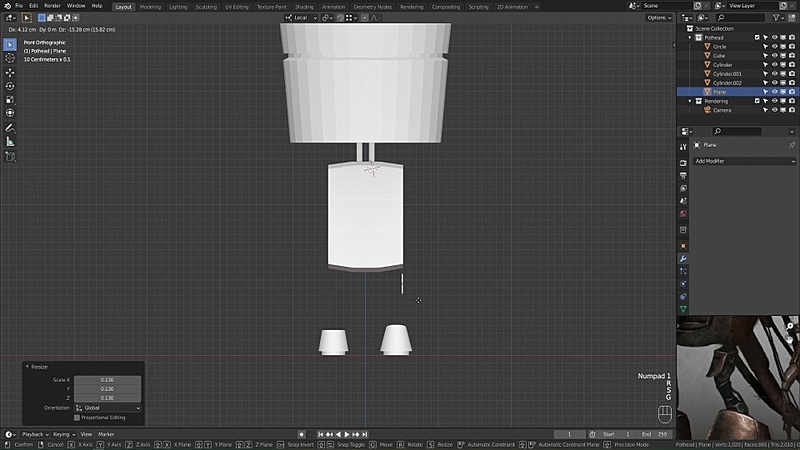Jump to the animation end frame
This screenshot has width=800, height=450.
[x=365, y=434]
